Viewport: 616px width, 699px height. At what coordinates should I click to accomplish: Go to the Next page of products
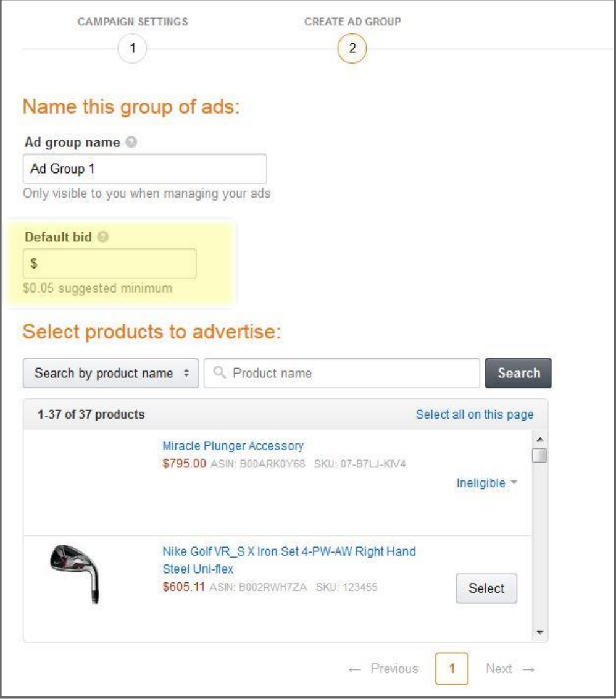510,669
